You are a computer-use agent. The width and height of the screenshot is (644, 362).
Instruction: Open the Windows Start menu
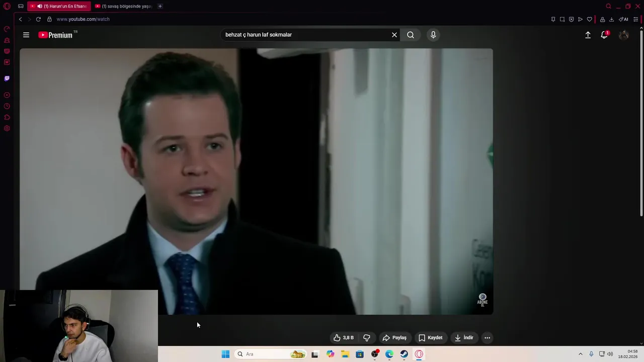225,354
